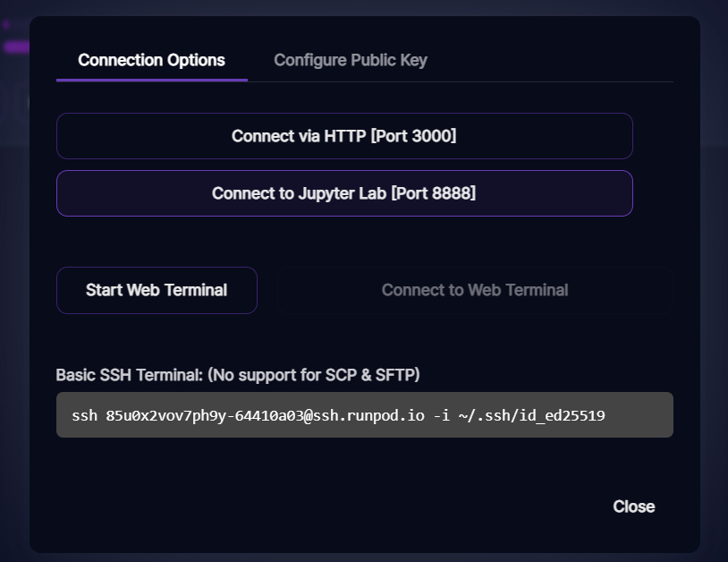This screenshot has height=562, width=728.
Task: Click the pod ID 85u0x2vov7ph9y in command
Action: [x=167, y=415]
